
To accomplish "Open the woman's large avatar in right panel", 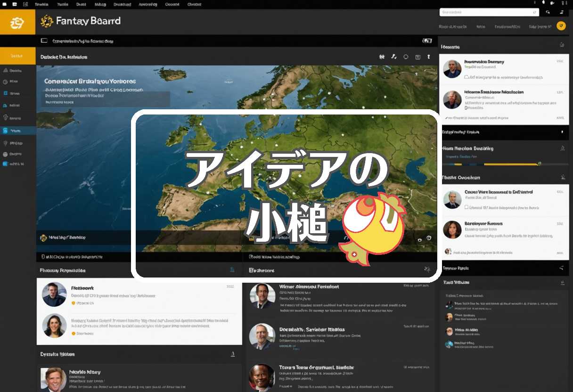I will point(452,229).
